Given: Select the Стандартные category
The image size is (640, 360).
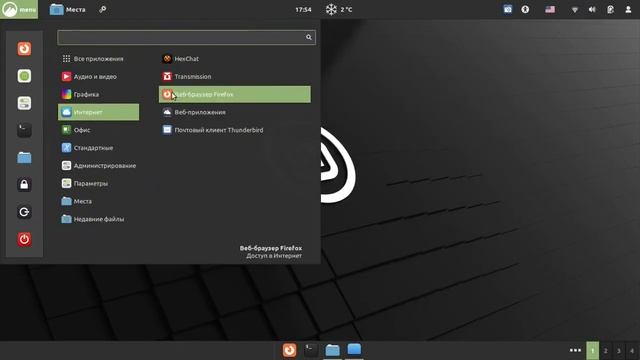Looking at the screenshot, I should (x=98, y=148).
